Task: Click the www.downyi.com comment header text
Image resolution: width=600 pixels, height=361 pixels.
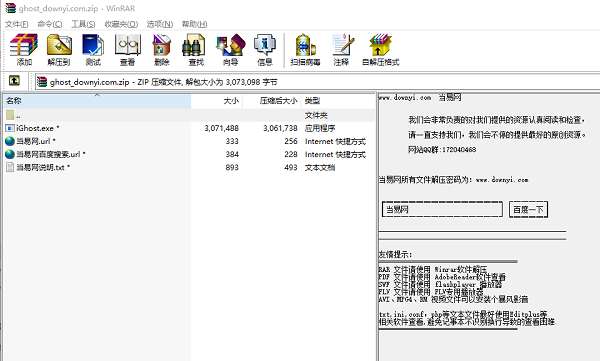Action: [x=405, y=98]
